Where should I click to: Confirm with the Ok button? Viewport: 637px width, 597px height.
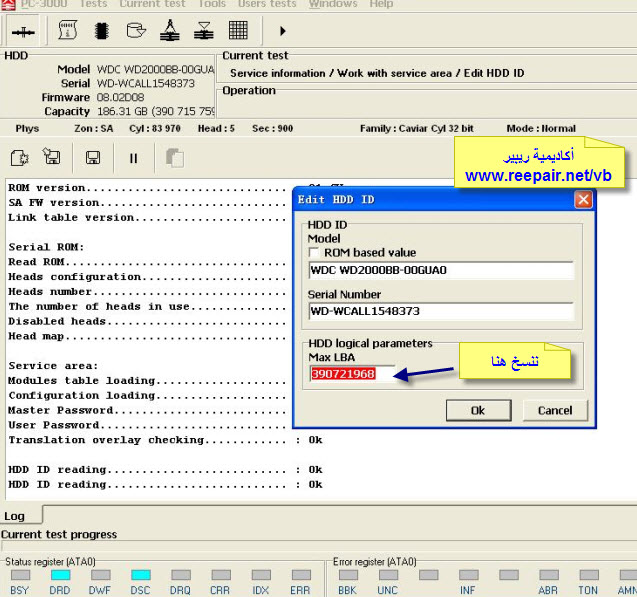pos(478,411)
